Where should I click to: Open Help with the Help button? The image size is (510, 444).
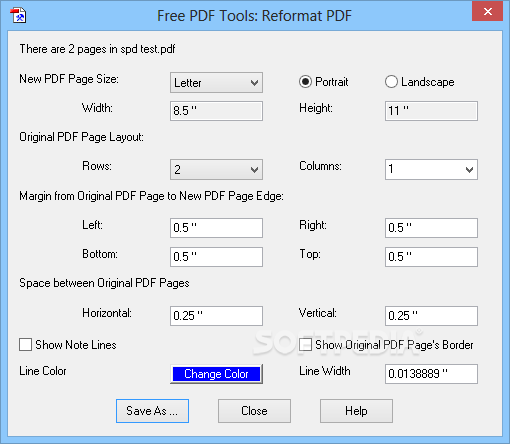point(356,411)
